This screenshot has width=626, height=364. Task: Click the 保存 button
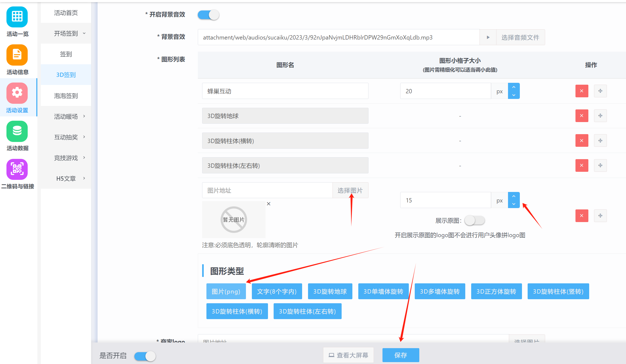401,355
